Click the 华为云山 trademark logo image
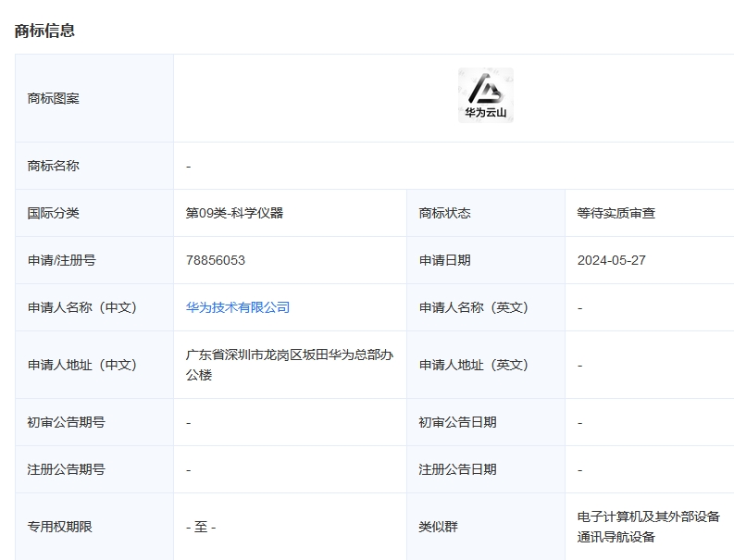The height and width of the screenshot is (560, 734). tap(485, 96)
